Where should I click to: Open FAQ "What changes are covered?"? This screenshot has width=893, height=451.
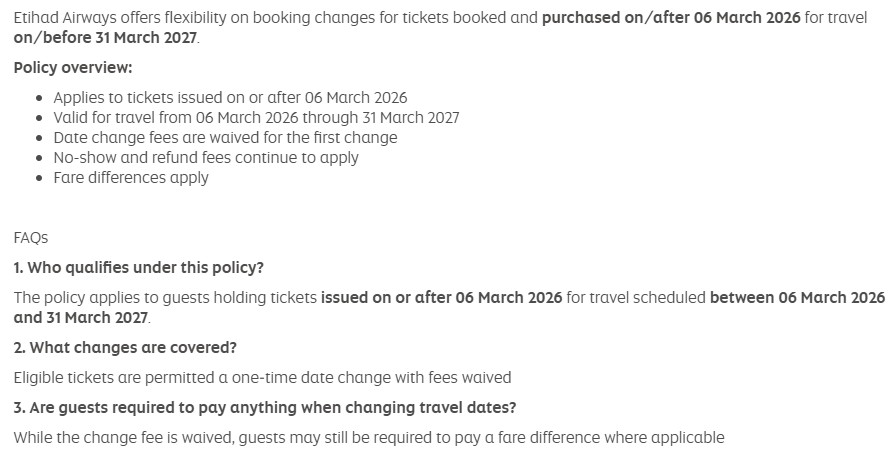click(125, 348)
